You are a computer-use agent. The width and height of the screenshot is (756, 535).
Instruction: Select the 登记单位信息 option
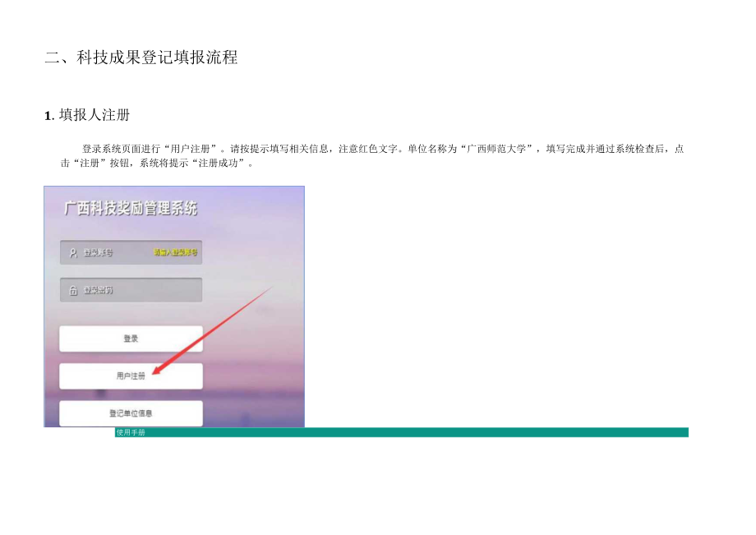click(131, 413)
